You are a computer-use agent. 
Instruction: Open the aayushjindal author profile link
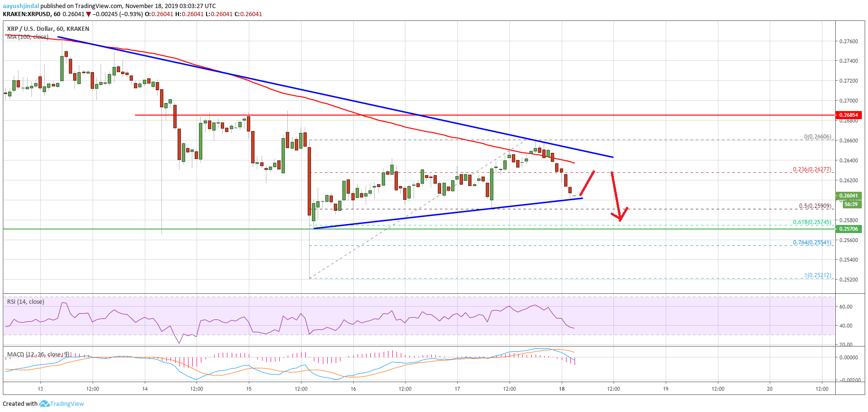pyautogui.click(x=21, y=6)
